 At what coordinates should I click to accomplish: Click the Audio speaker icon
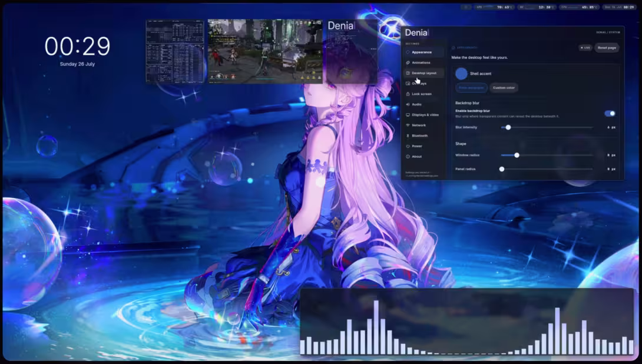(408, 104)
